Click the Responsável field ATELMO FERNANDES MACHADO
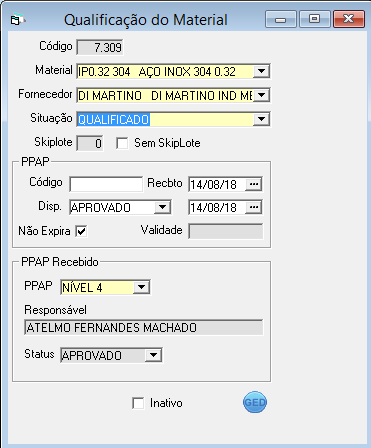Screen dimensions: 371x448 coord(143,327)
